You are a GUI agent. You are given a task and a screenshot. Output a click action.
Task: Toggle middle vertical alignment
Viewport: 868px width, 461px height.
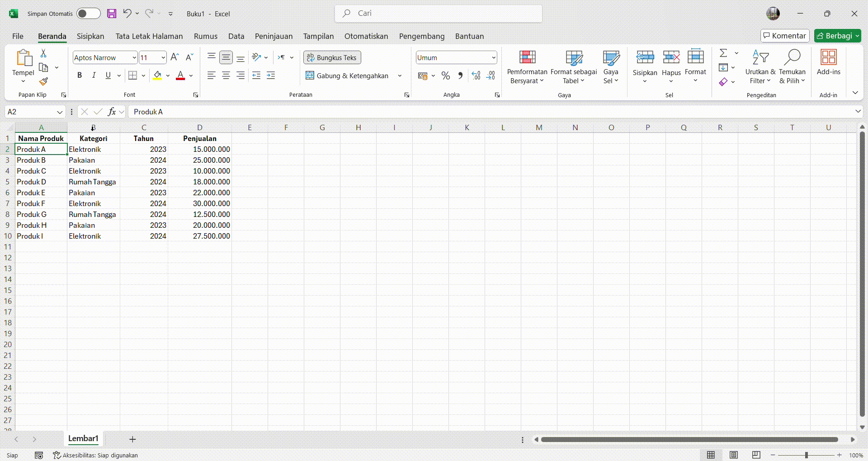(x=226, y=57)
